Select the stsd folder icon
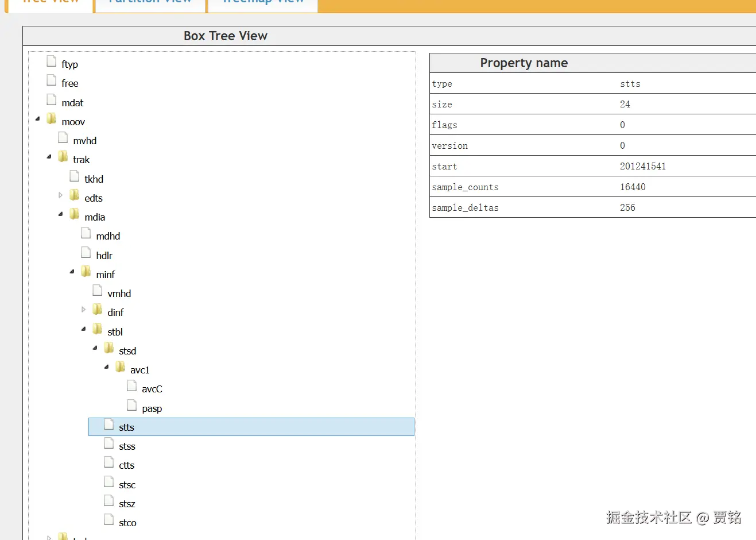Image resolution: width=756 pixels, height=540 pixels. 109,348
